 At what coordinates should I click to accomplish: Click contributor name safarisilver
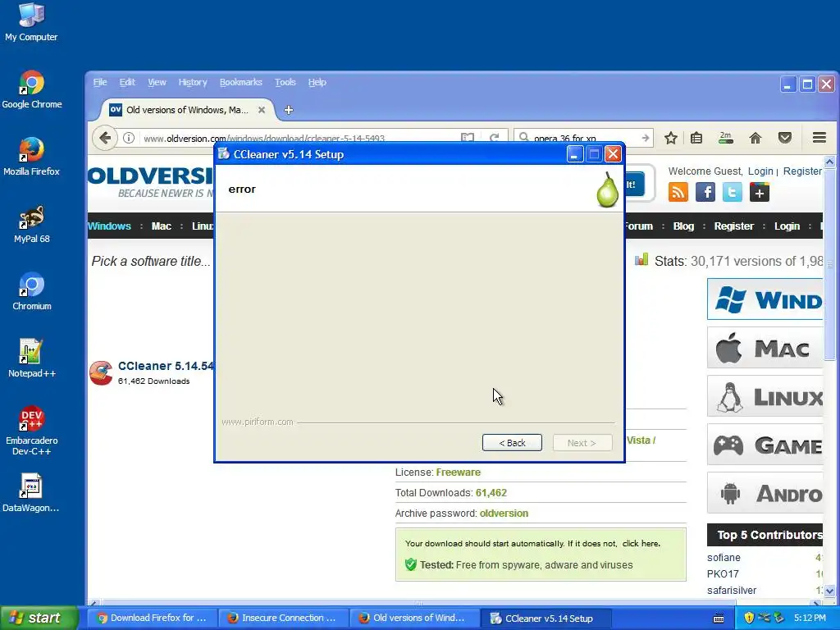(x=732, y=591)
